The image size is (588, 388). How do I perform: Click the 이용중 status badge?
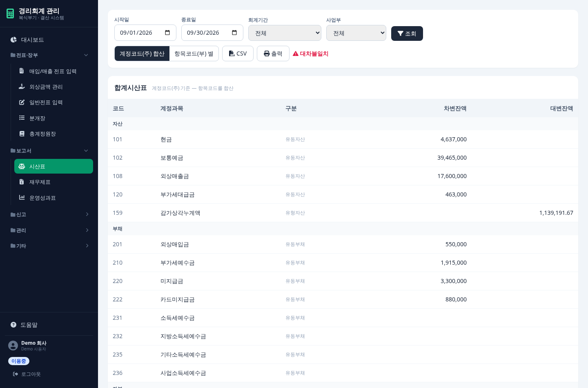point(19,361)
